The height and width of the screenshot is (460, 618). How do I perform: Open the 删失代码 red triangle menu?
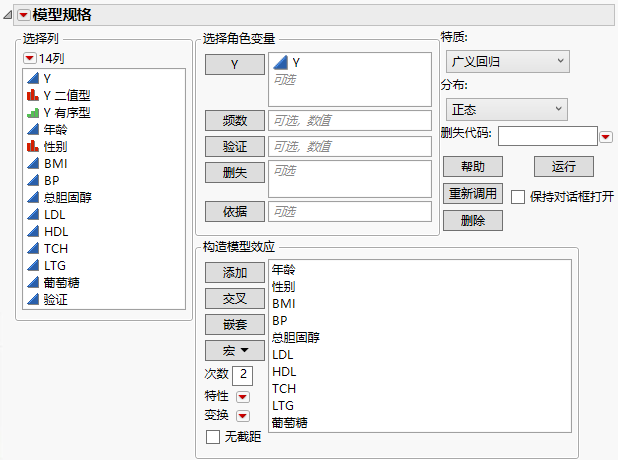coord(606,137)
